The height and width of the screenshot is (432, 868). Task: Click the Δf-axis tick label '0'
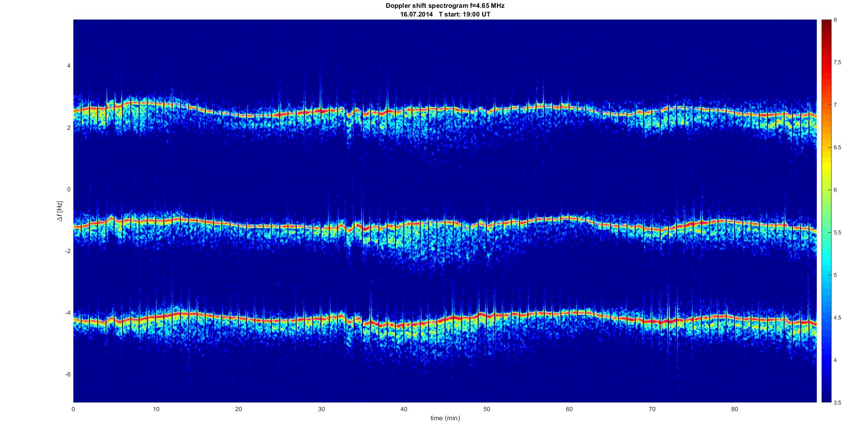(x=69, y=189)
